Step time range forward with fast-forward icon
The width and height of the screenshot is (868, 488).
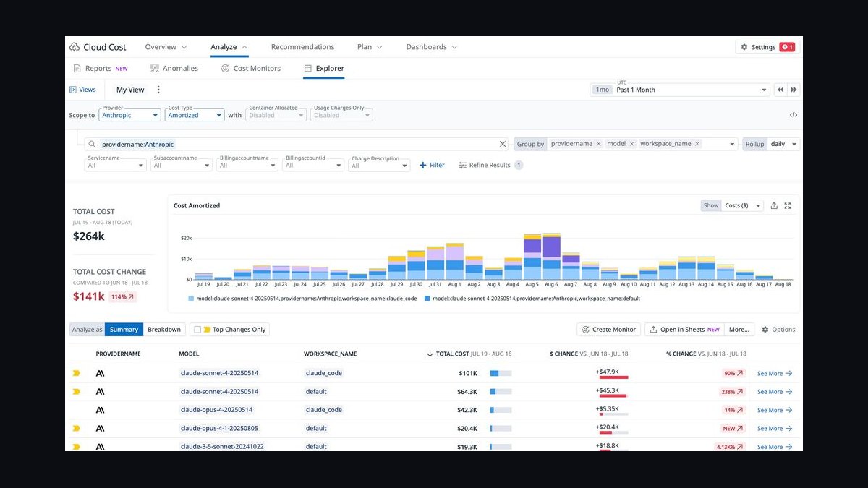point(793,90)
